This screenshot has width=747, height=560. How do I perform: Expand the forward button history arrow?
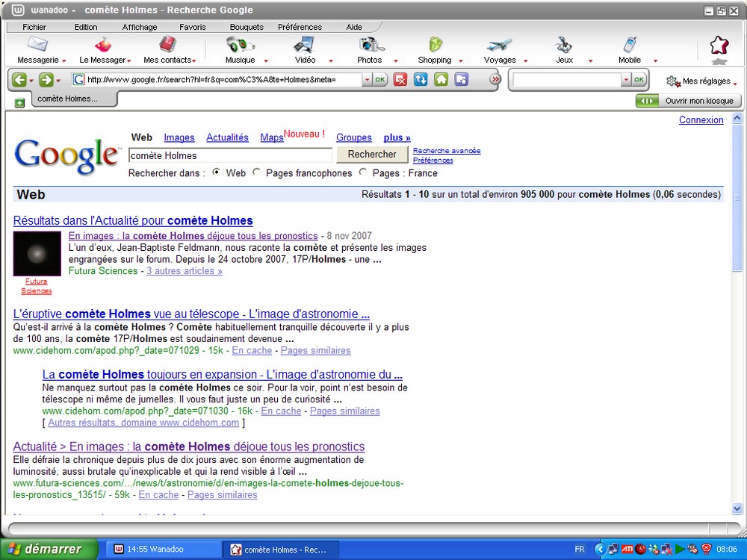58,81
